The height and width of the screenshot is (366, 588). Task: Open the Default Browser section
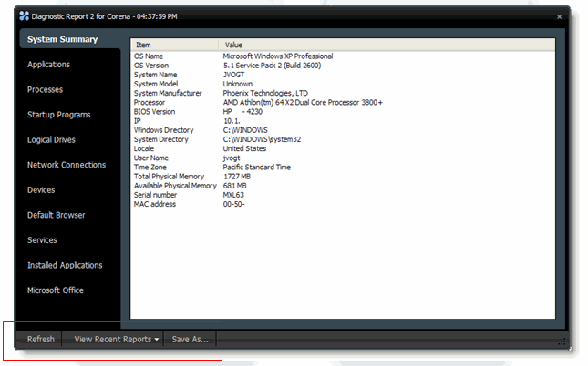tap(57, 215)
